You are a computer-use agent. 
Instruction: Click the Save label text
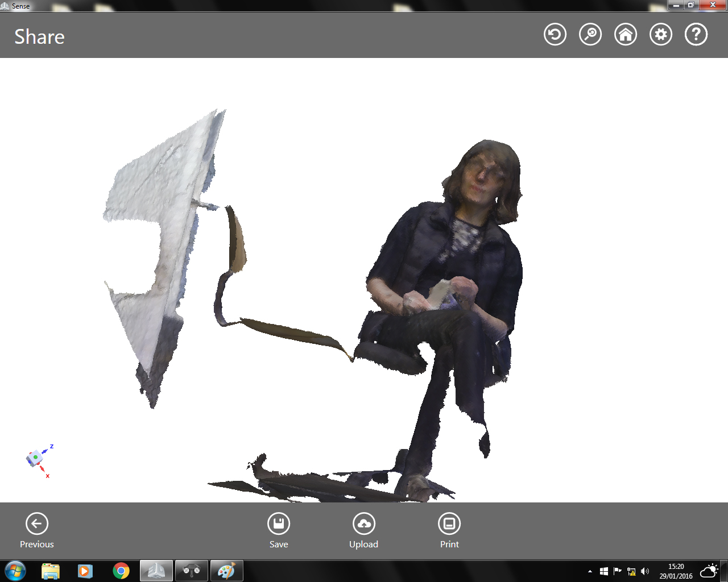tap(279, 544)
